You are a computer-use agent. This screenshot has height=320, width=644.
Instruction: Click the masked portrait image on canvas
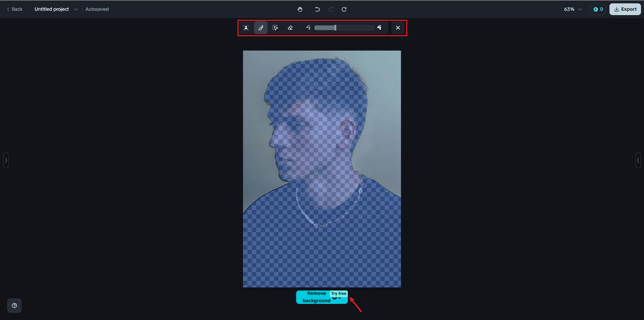(322, 169)
